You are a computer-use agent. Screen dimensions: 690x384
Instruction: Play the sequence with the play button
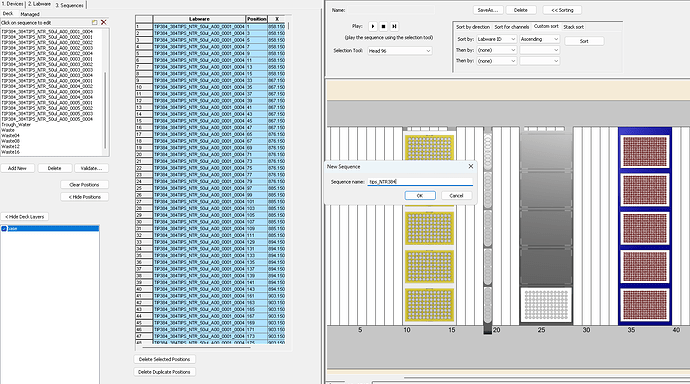[373, 26]
